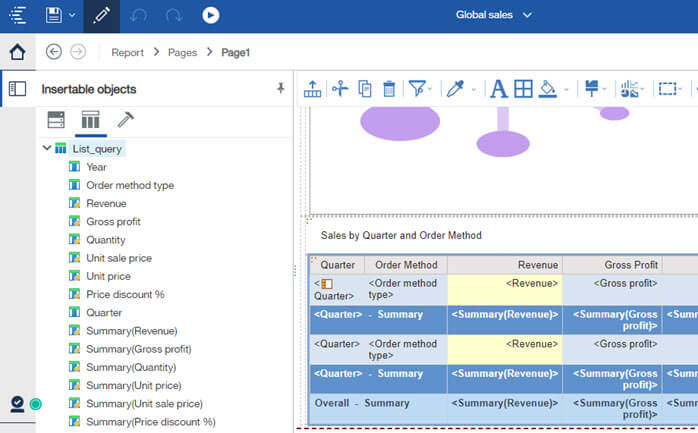
Task: Select the Order Method column header
Action: pos(406,265)
